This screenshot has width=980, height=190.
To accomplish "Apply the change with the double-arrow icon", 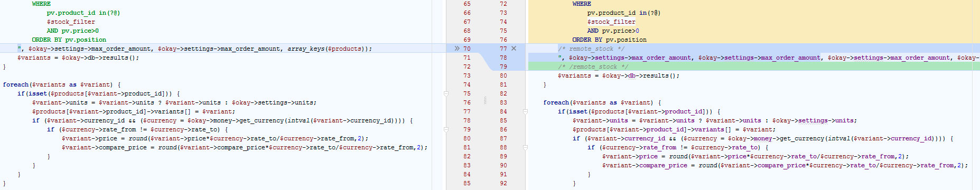I will click(x=457, y=49).
